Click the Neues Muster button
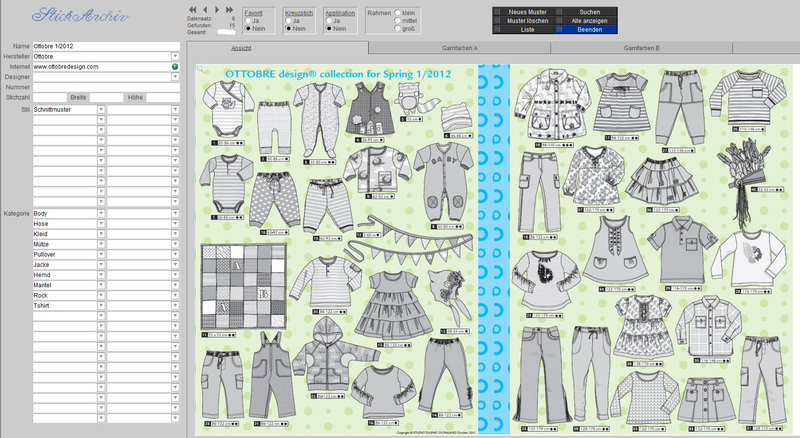 coord(523,12)
